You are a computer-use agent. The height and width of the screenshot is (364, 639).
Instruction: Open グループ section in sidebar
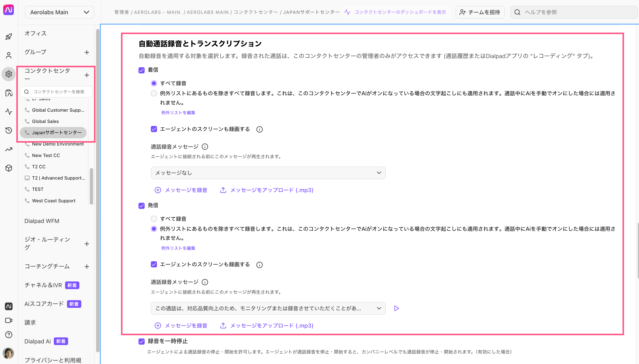click(36, 52)
